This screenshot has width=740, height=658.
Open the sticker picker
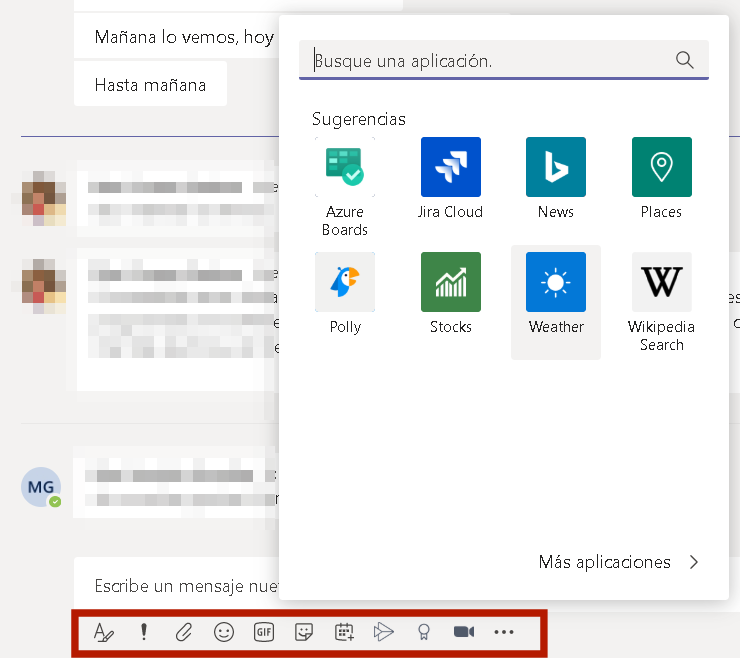303,632
